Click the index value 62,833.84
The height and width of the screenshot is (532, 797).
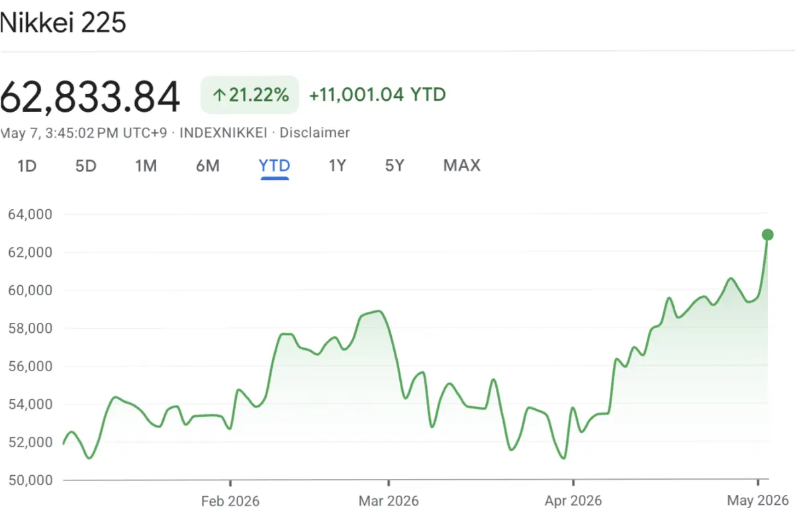pos(90,97)
